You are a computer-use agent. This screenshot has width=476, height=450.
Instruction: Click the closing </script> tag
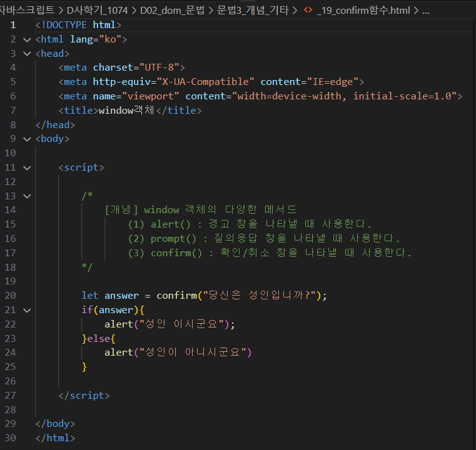point(84,396)
